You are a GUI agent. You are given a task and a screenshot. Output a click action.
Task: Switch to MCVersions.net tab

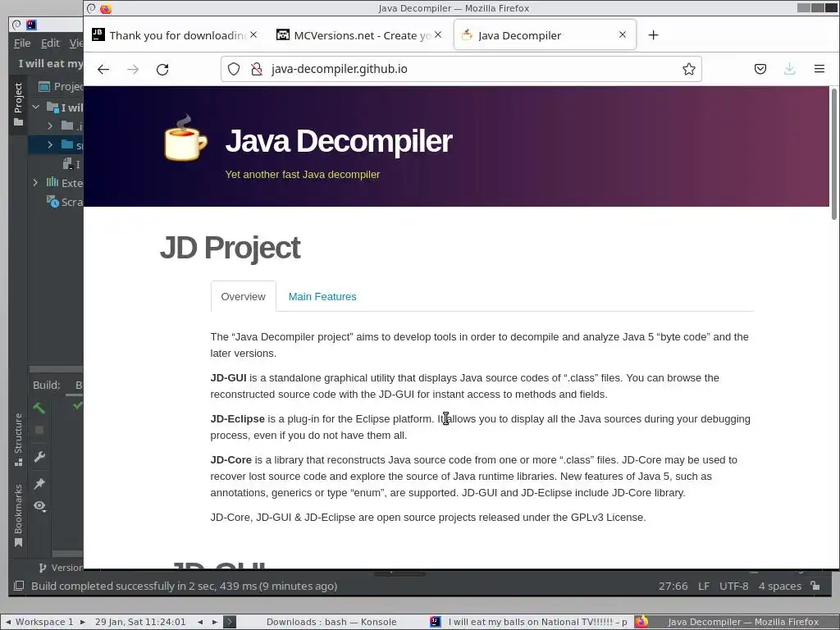click(x=359, y=35)
